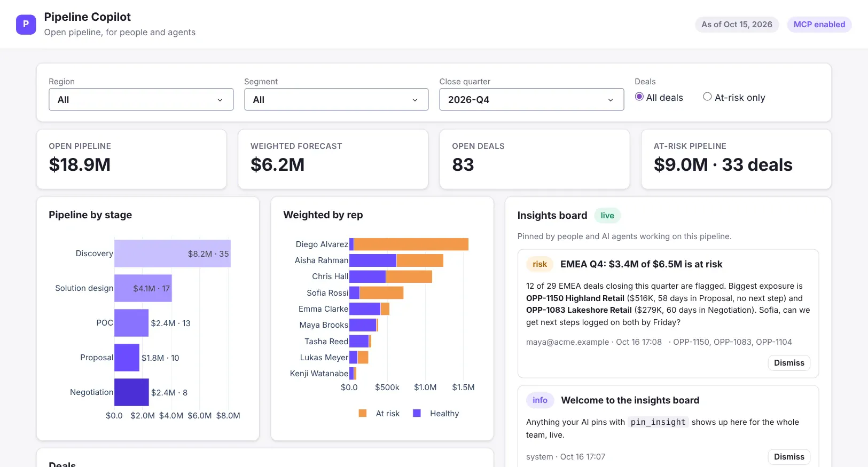Click the pin_insight code text

click(658, 422)
